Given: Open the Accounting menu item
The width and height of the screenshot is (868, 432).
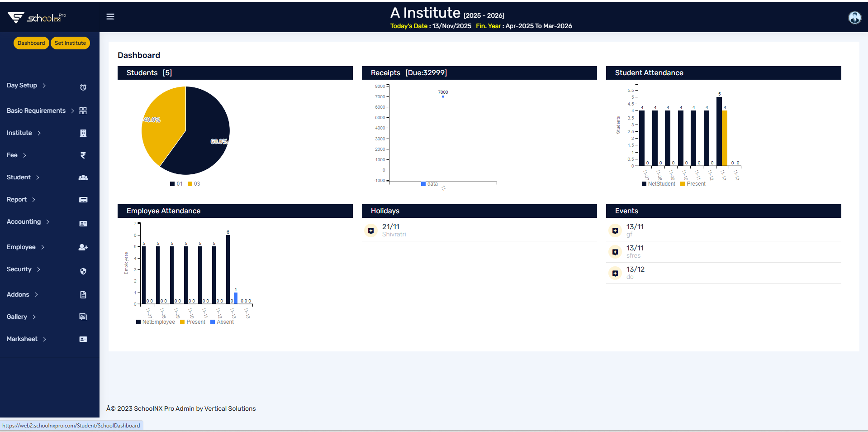Looking at the screenshot, I should 28,221.
